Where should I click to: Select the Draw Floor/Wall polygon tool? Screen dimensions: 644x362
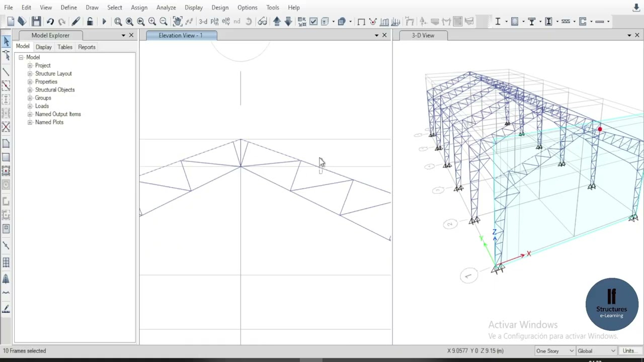click(x=6, y=144)
